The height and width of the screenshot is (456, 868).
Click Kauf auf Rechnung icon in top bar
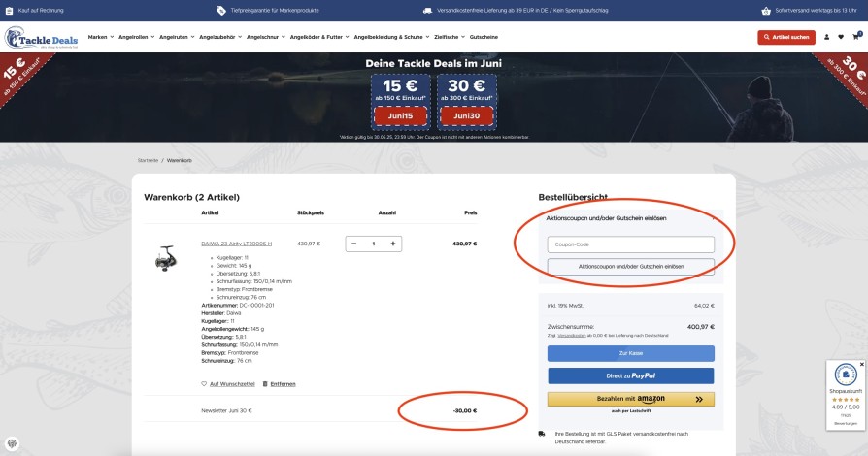[x=9, y=11]
